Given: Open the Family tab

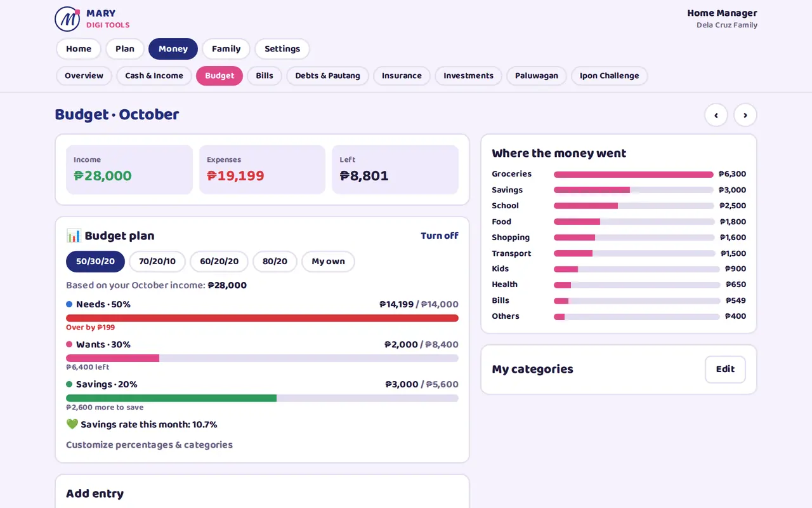Looking at the screenshot, I should tap(226, 49).
